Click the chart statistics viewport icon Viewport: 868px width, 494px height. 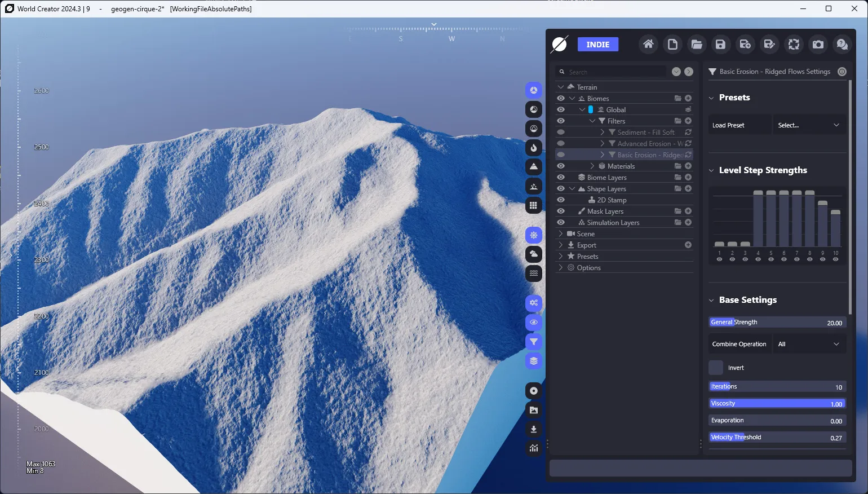534,448
